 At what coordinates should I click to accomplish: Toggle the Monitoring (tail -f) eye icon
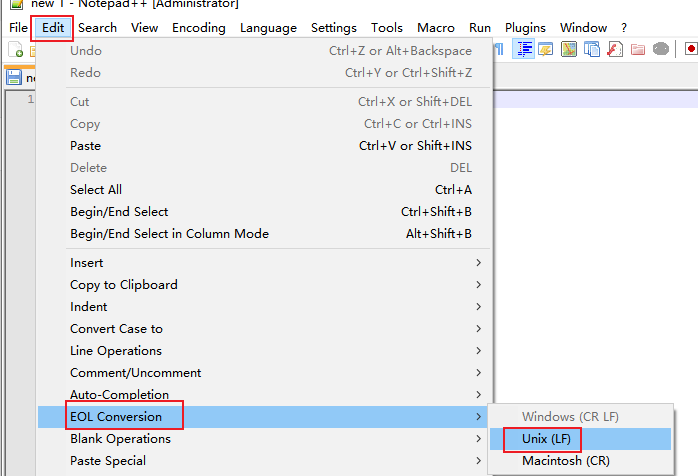click(x=661, y=49)
